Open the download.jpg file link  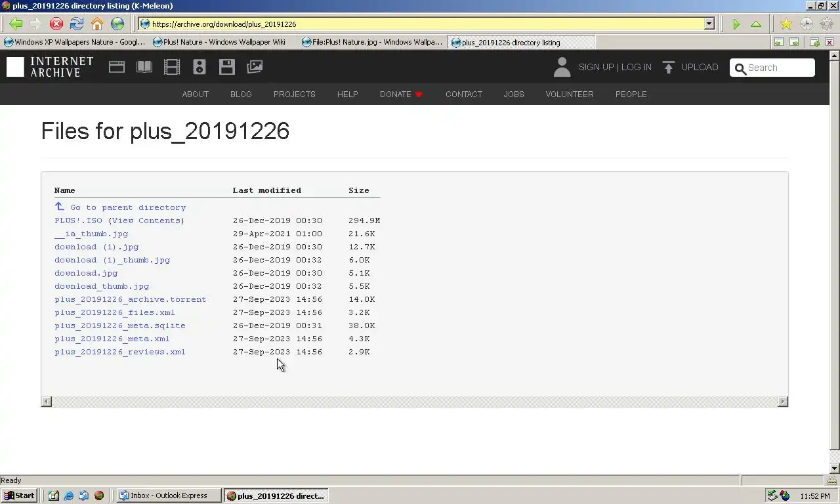pos(86,273)
